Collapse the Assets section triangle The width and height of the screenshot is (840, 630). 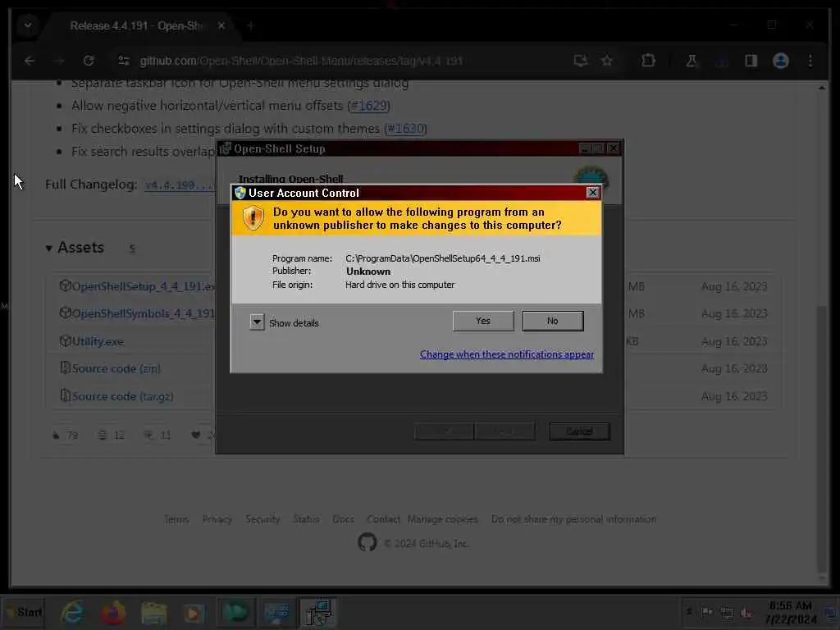[x=48, y=248]
